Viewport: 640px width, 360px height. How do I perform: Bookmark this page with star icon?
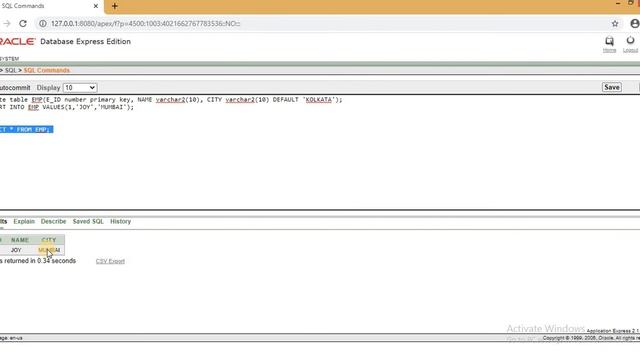pos(615,24)
